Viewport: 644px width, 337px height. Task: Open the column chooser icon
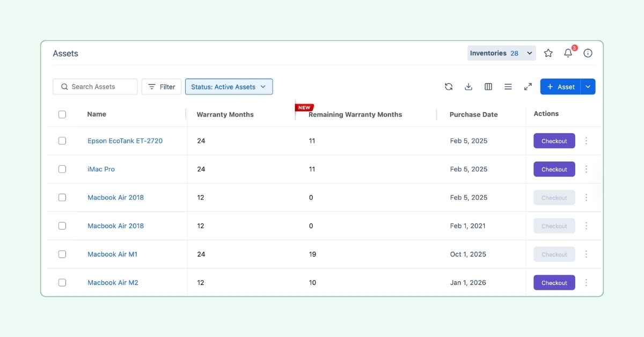click(x=488, y=87)
